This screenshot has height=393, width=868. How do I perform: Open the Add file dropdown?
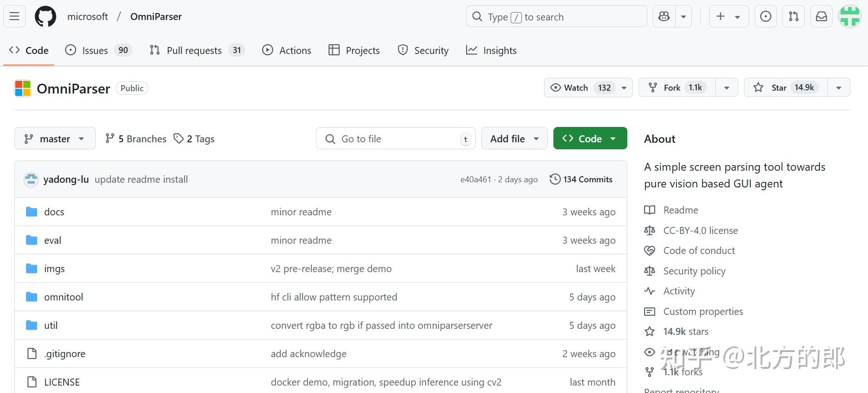514,139
